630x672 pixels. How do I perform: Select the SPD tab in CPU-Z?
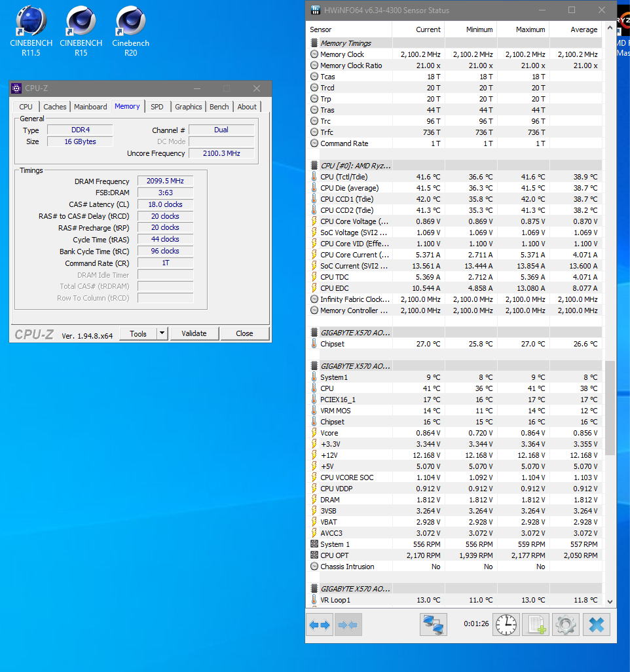tap(157, 107)
